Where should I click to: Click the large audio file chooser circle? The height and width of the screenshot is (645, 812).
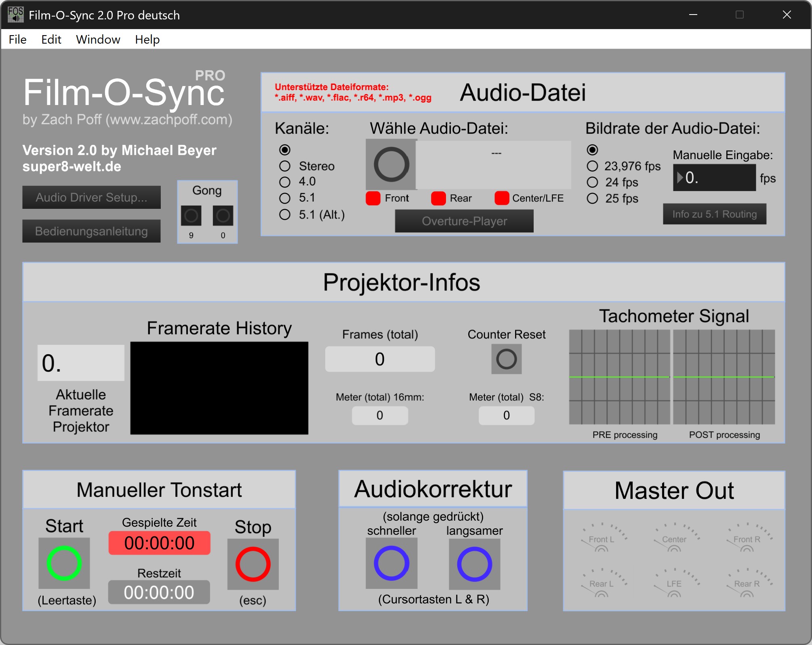391,164
